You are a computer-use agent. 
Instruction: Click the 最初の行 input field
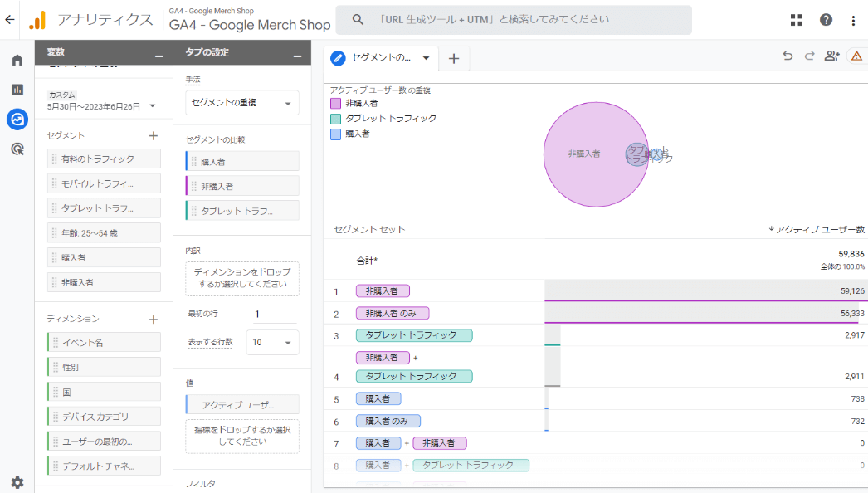(x=276, y=314)
